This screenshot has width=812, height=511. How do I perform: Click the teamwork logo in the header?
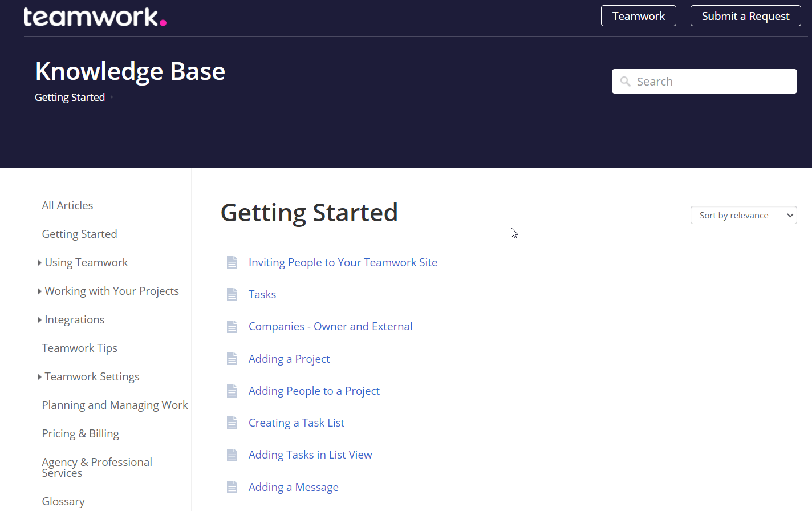(x=95, y=17)
